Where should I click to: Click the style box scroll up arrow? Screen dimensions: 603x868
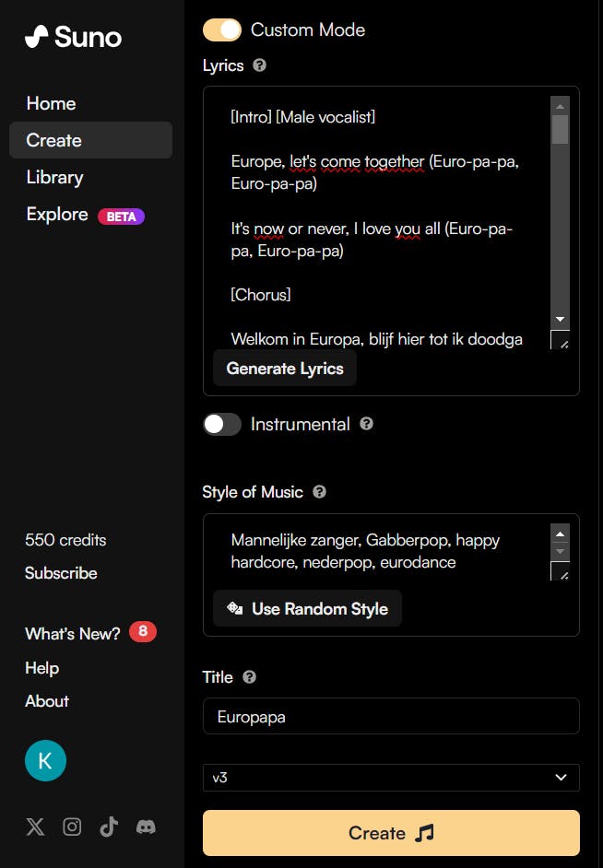coord(560,534)
